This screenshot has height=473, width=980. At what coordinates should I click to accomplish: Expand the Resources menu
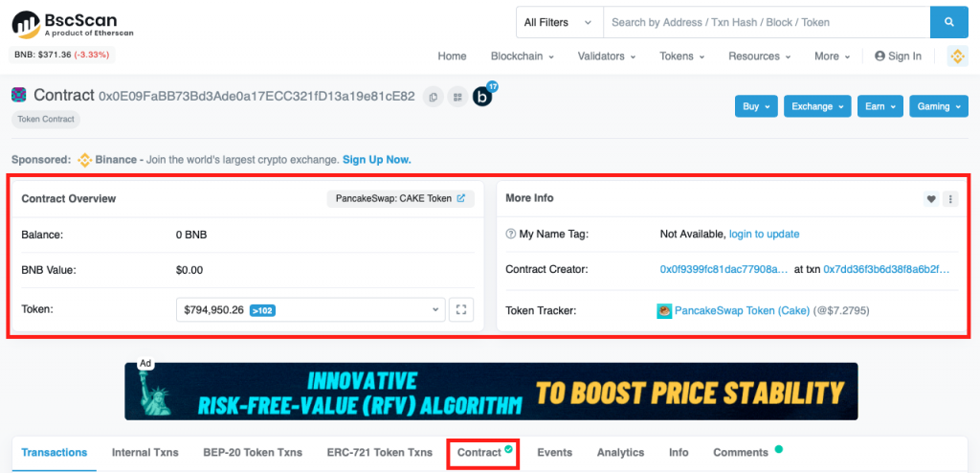point(759,56)
